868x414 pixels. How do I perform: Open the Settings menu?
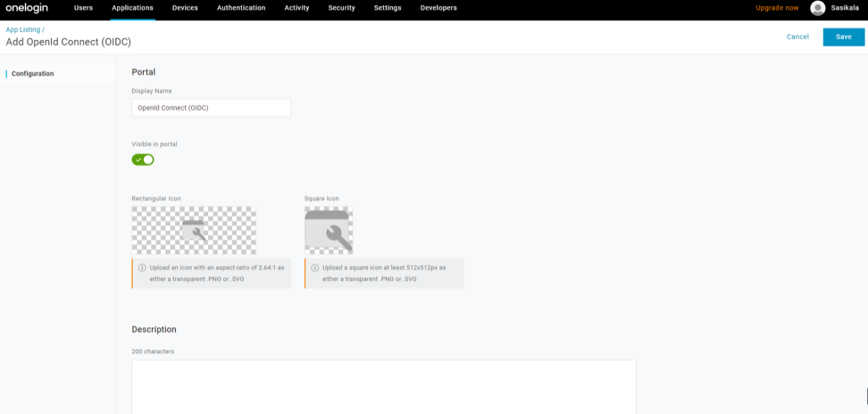(x=388, y=8)
